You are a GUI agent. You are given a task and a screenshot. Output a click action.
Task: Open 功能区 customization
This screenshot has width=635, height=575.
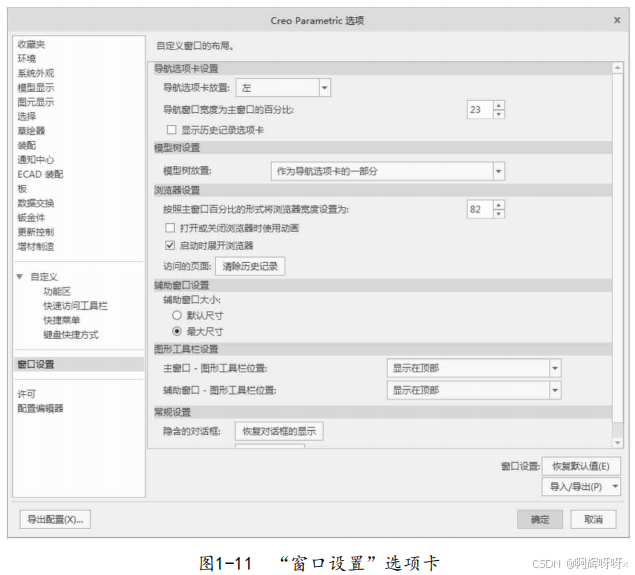coord(57,292)
